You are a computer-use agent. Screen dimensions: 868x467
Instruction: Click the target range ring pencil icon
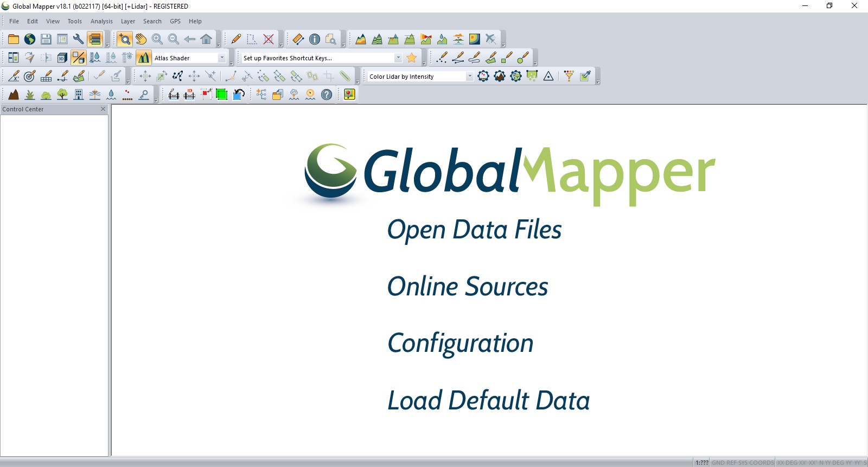coord(30,76)
